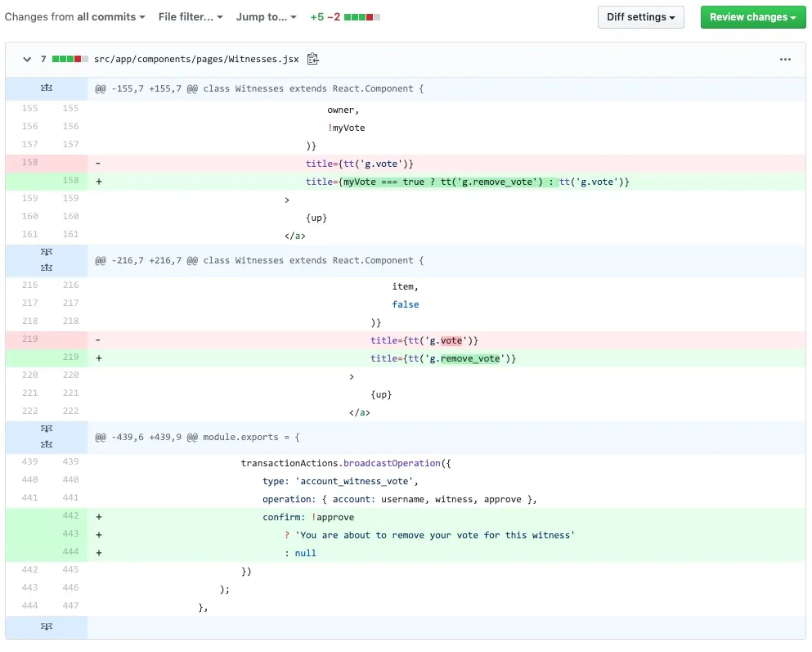Image resolution: width=812 pixels, height=652 pixels.
Task: Select added line number 442
Action: [x=71, y=516]
